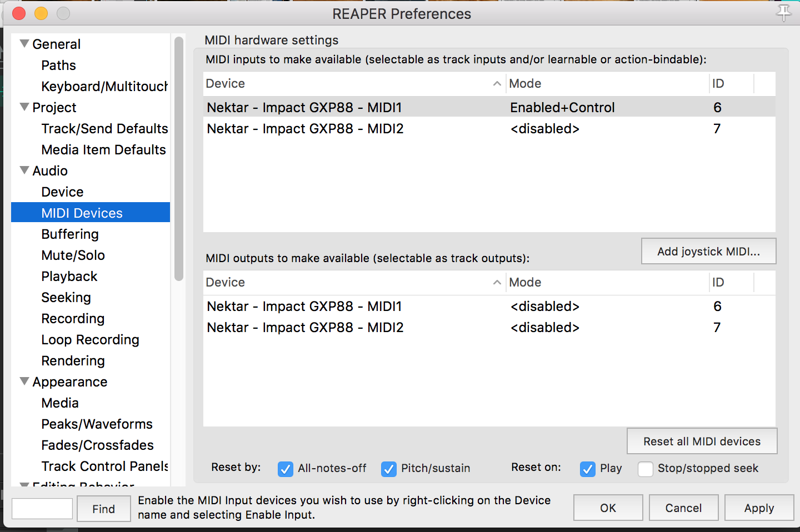800x532 pixels.
Task: Collapse the Audio section disclosure triangle
Action: coord(24,170)
